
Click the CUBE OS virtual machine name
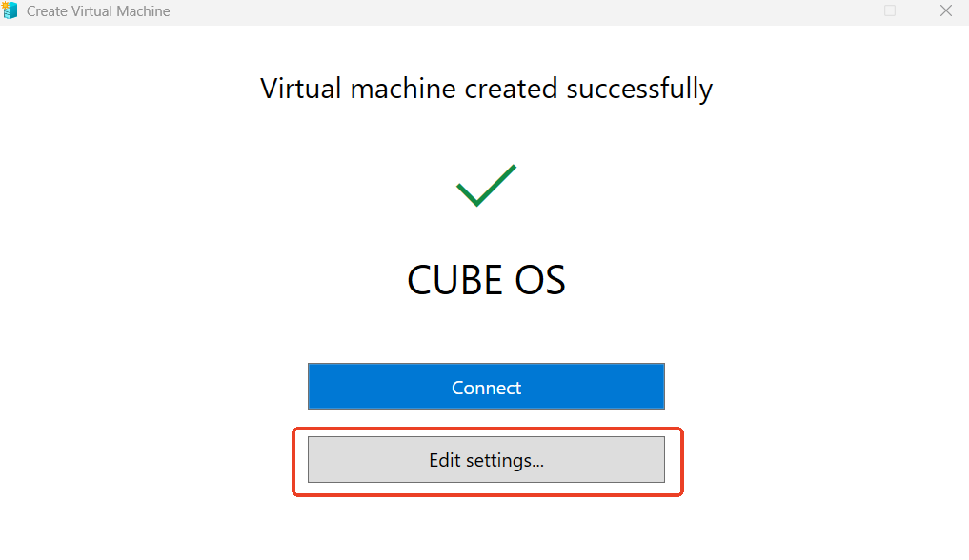(x=486, y=280)
